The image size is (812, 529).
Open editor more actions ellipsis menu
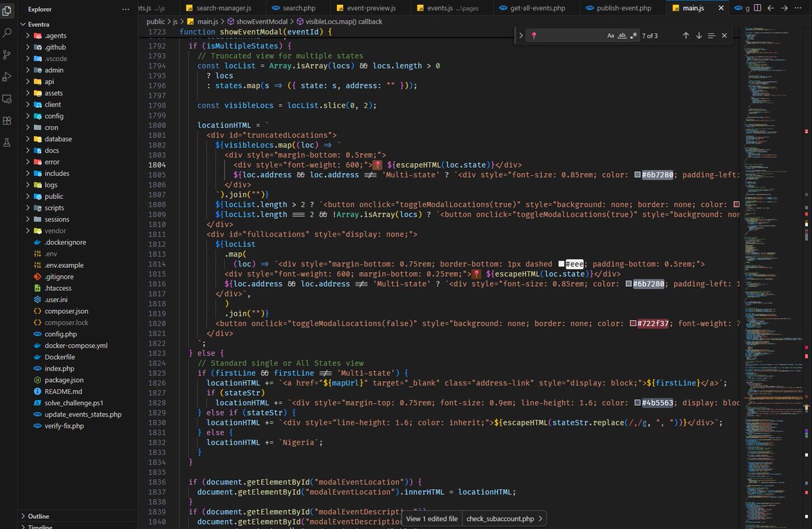pyautogui.click(x=799, y=8)
